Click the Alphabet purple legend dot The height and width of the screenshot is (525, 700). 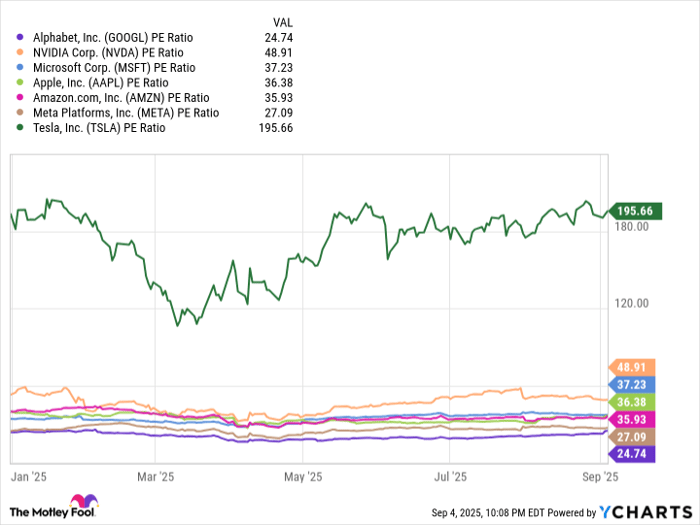(20, 38)
